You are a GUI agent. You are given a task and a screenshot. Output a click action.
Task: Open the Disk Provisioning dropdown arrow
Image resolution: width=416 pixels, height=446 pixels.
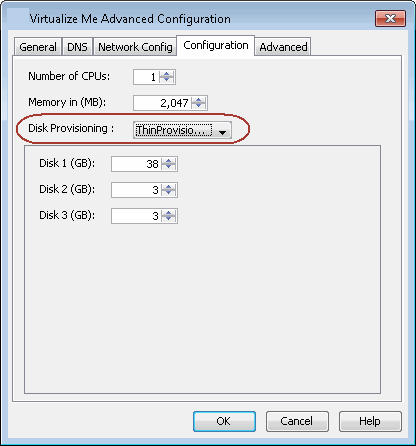pos(222,132)
